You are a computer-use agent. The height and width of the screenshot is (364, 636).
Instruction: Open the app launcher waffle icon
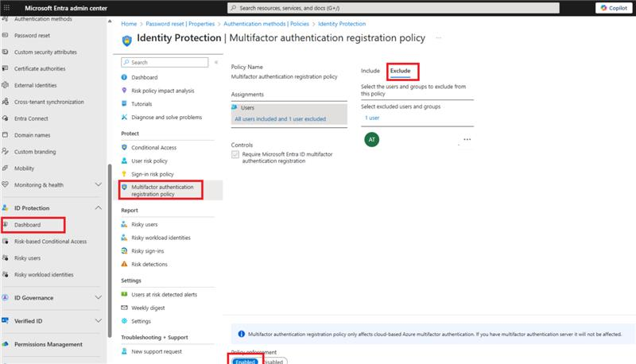pos(6,8)
